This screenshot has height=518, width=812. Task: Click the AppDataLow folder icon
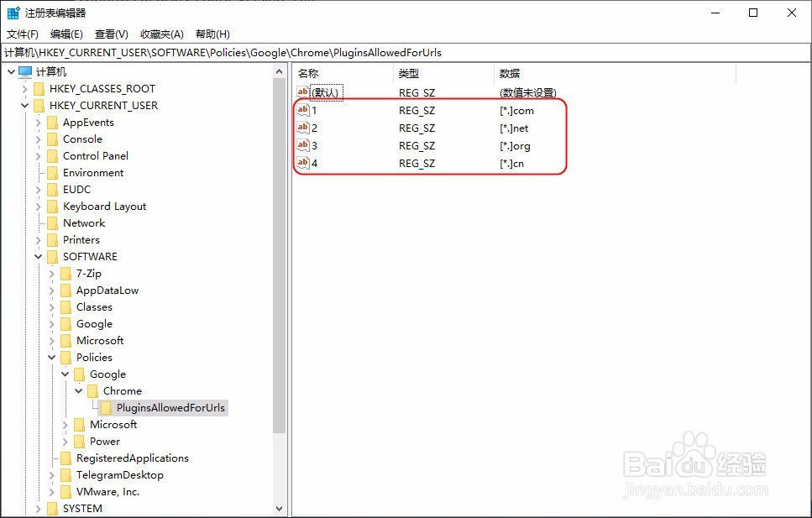point(65,290)
